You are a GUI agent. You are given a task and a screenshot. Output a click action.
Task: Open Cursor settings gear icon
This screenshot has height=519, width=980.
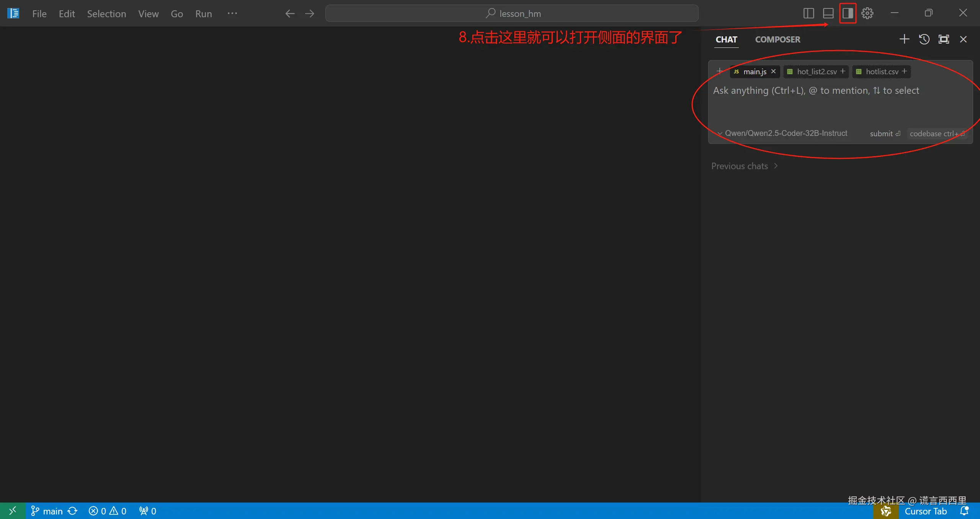(x=867, y=13)
